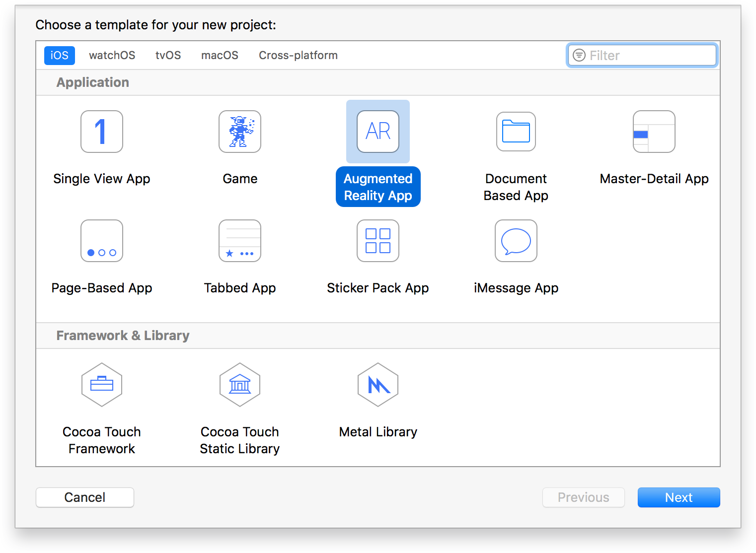Choose the Cocoa Touch Framework icon
This screenshot has height=553, width=756.
(102, 385)
